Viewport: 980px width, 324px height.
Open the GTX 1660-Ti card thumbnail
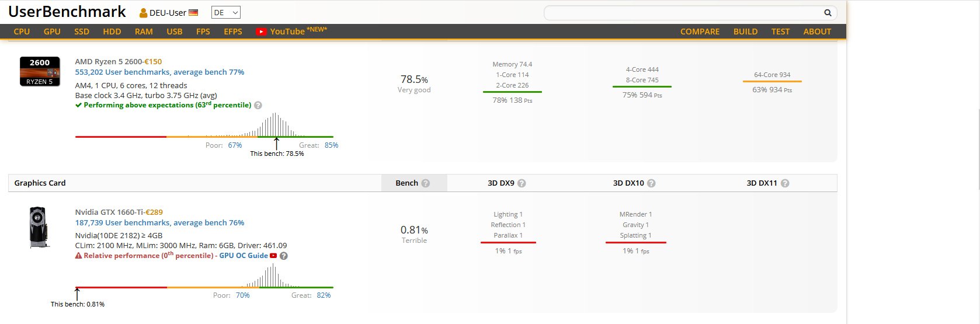coord(39,227)
